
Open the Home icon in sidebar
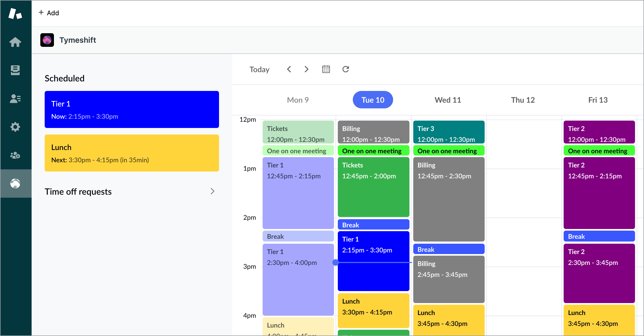pos(15,42)
